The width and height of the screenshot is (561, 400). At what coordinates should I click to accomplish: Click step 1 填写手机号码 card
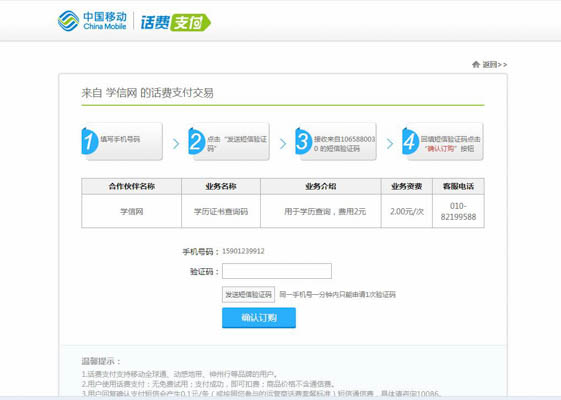pos(122,141)
